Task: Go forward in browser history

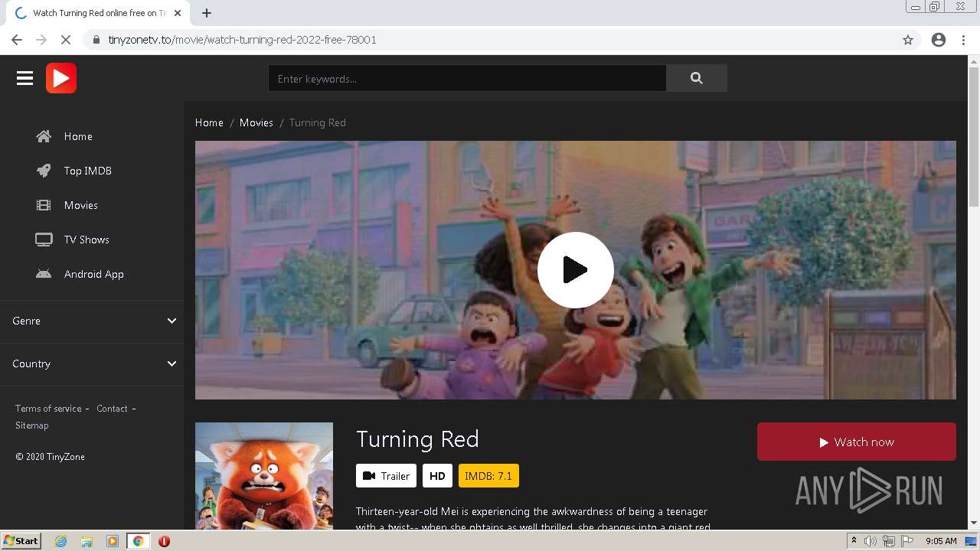Action: pos(41,40)
